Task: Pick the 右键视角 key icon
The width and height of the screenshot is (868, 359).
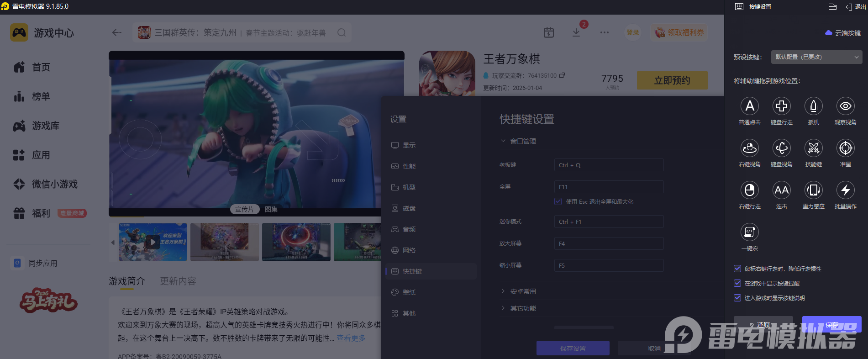Action: (x=750, y=148)
